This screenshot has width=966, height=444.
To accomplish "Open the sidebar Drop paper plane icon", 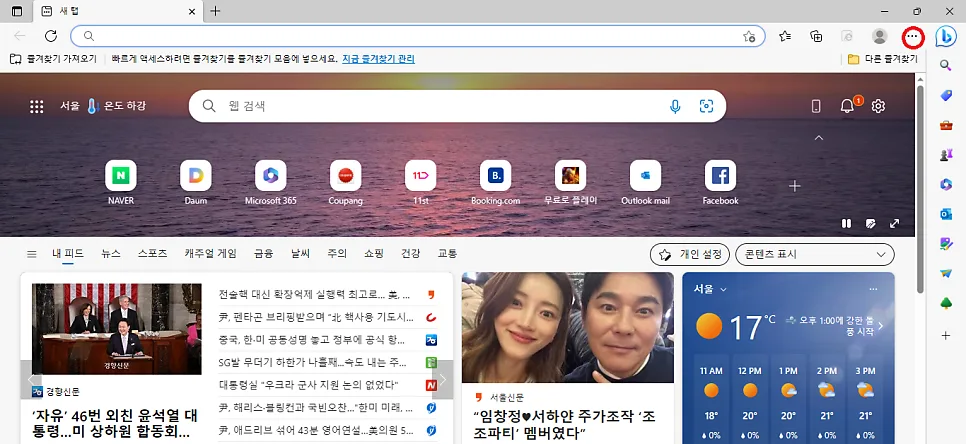I will click(x=946, y=273).
